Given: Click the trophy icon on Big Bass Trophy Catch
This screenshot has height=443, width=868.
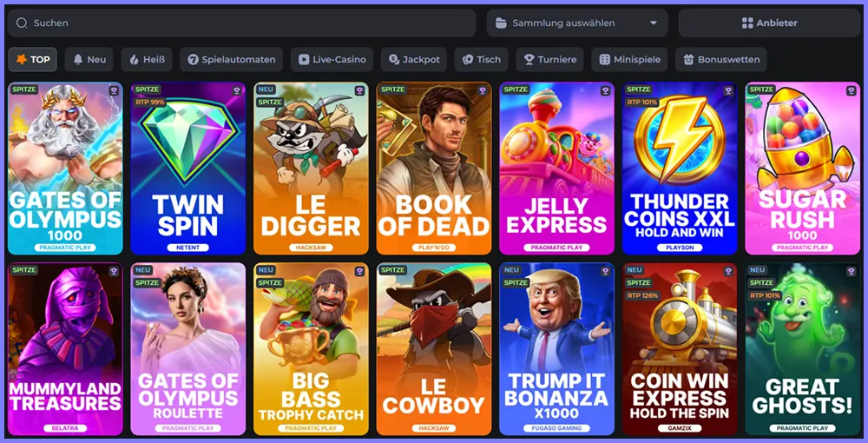Looking at the screenshot, I should tap(360, 271).
